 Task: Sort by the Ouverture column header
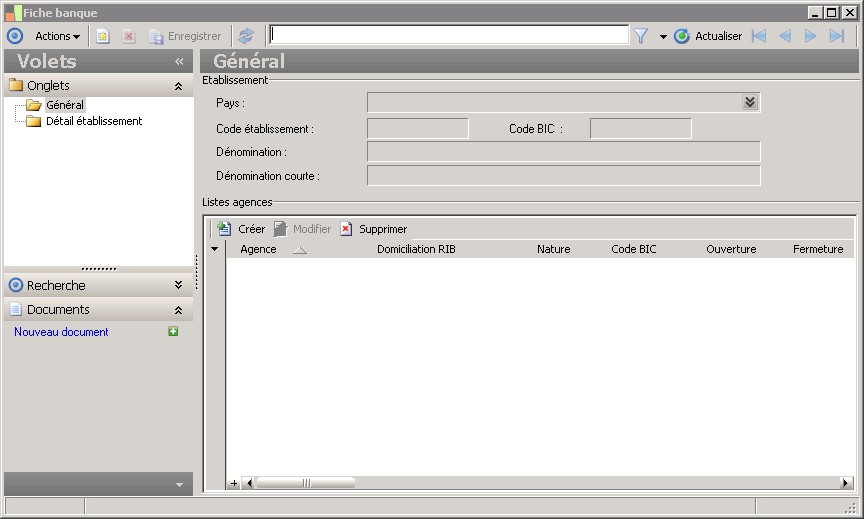click(x=731, y=250)
